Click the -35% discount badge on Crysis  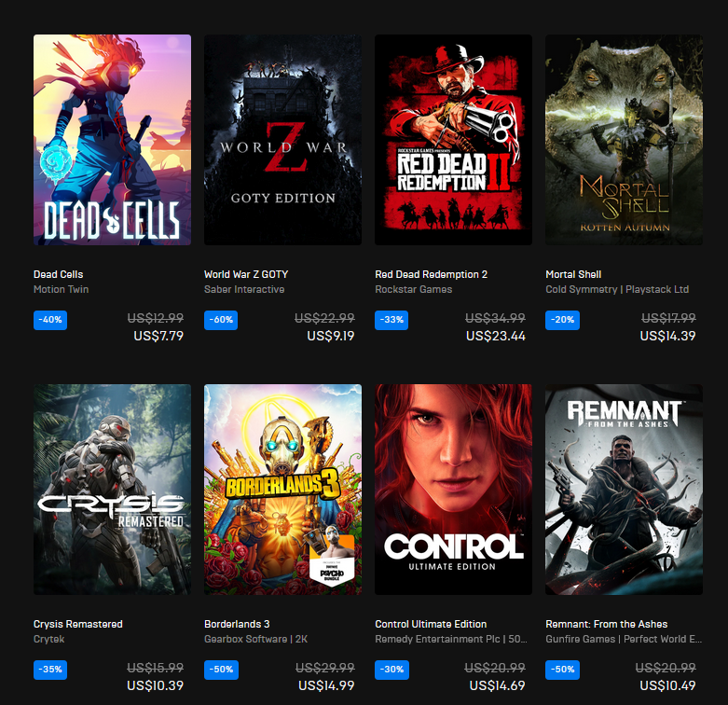(50, 670)
